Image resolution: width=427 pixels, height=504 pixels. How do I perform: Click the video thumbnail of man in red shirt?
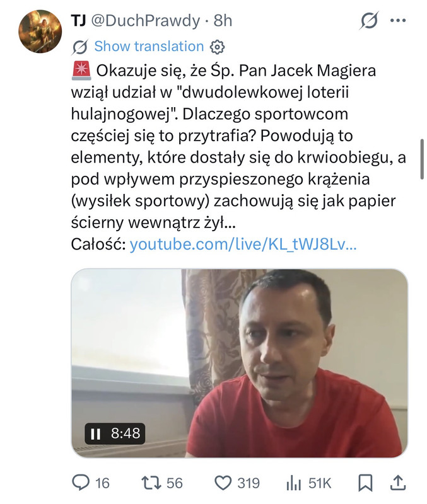click(x=240, y=363)
